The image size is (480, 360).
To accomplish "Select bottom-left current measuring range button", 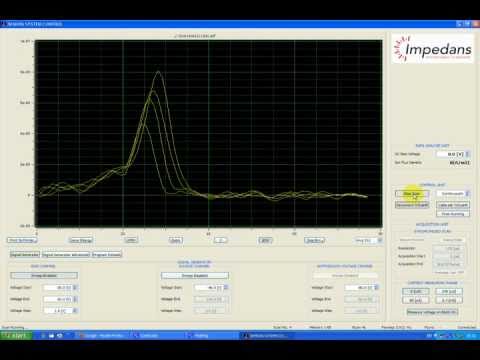I will click(416, 300).
